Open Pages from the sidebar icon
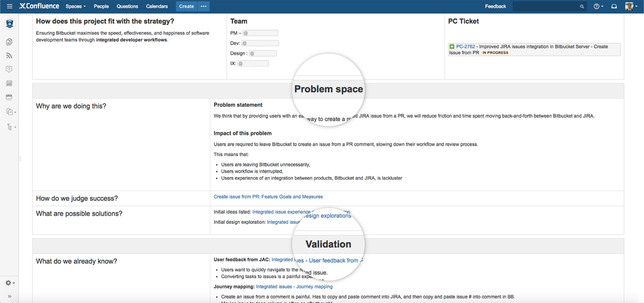Screen dimensions: 644x303 tap(9, 42)
